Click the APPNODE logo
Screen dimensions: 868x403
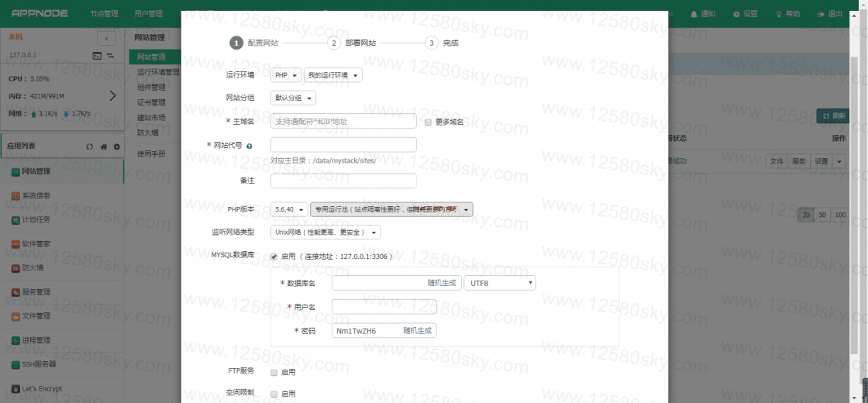40,13
